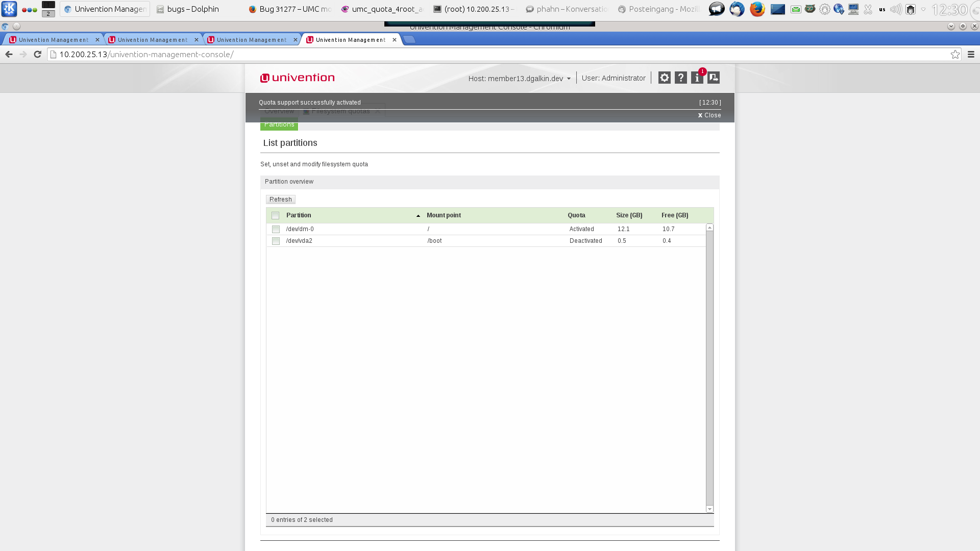This screenshot has width=980, height=551.
Task: Open KDE application launcher icon
Action: click(9, 9)
